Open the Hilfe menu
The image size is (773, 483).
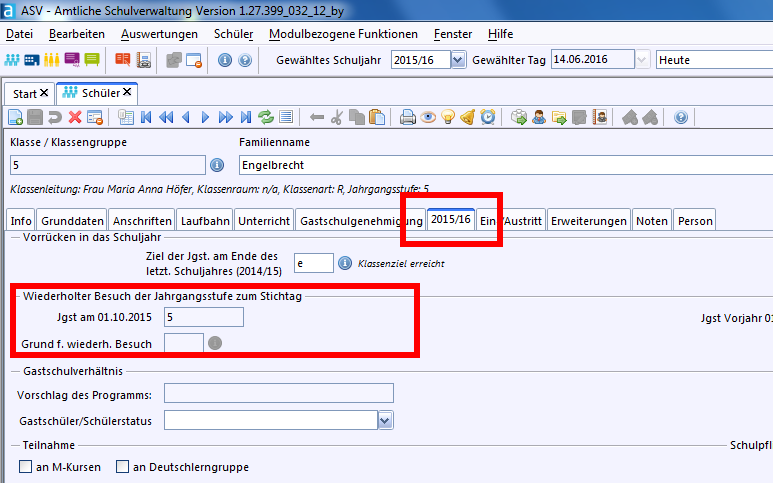click(500, 34)
